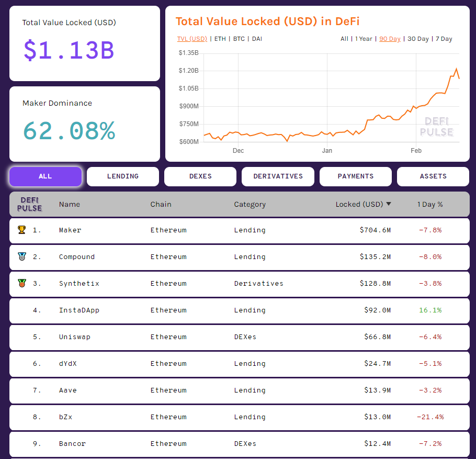Select the 30 Day chart range
This screenshot has height=459, width=476.
click(x=418, y=39)
